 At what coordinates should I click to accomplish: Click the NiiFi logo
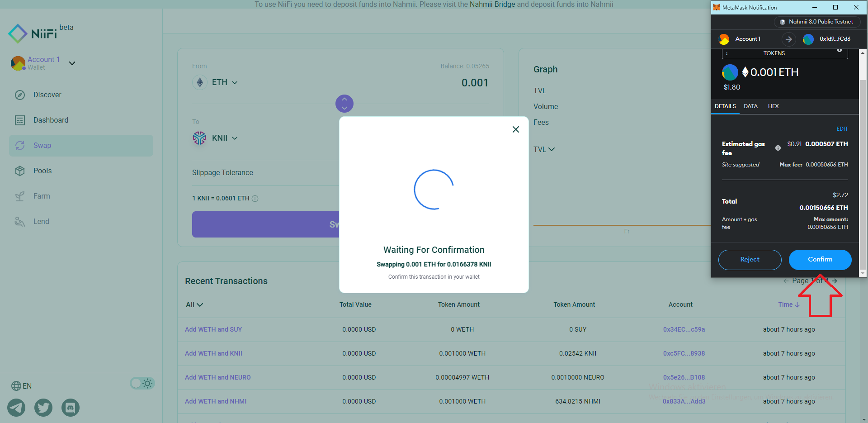[x=33, y=33]
